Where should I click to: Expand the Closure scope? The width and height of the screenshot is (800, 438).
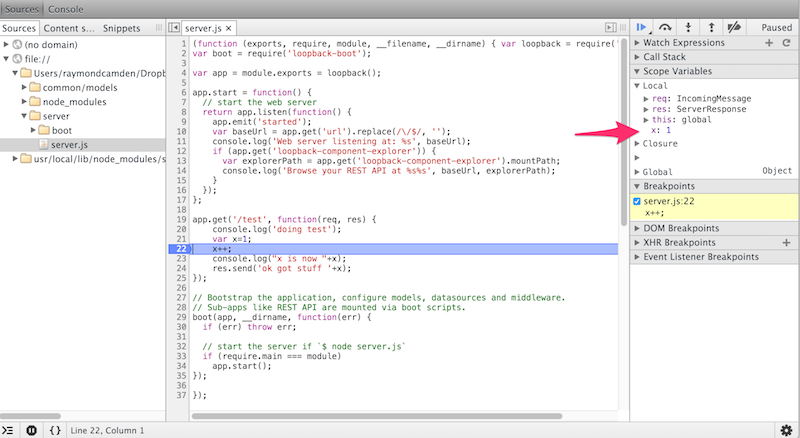click(637, 144)
